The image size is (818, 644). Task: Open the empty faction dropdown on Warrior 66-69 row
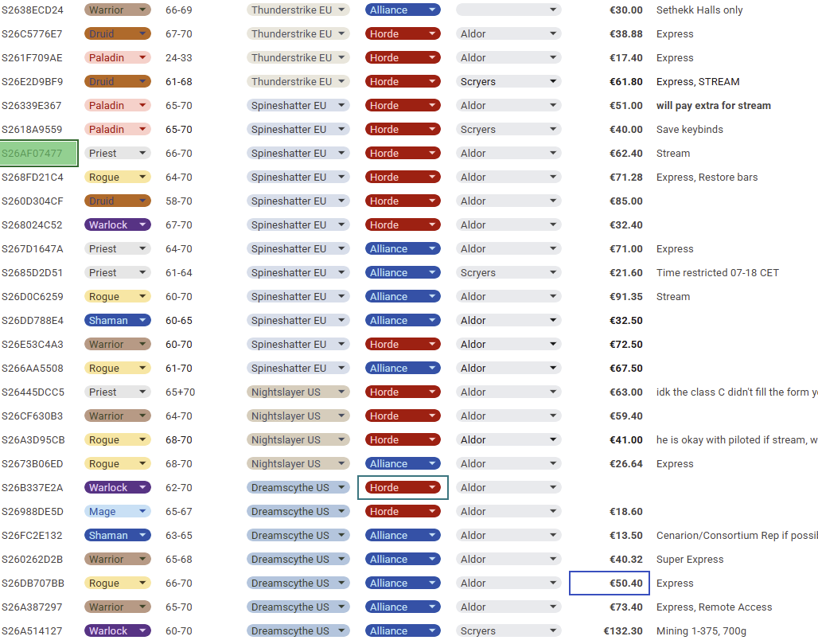coord(508,10)
